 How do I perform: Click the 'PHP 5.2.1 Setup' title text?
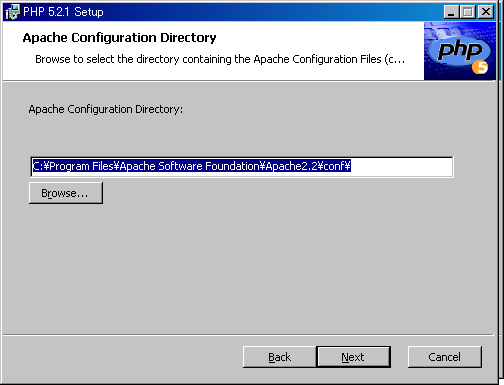click(x=63, y=12)
